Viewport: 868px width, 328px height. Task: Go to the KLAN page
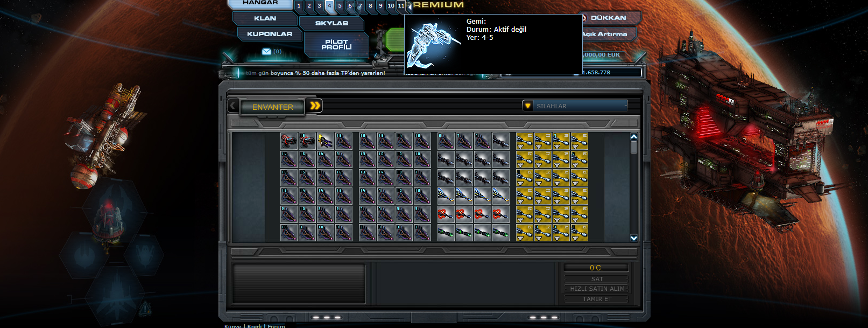(265, 18)
